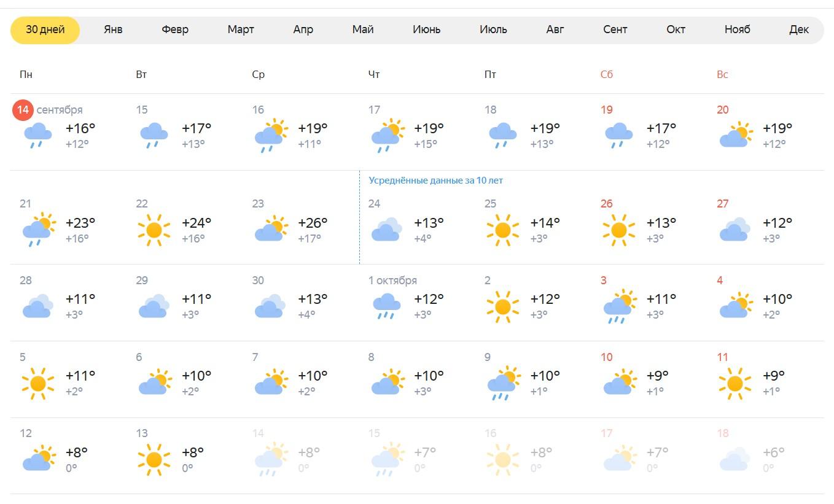The image size is (834, 504).
Task: Select the Дек month tab
Action: pyautogui.click(x=799, y=29)
